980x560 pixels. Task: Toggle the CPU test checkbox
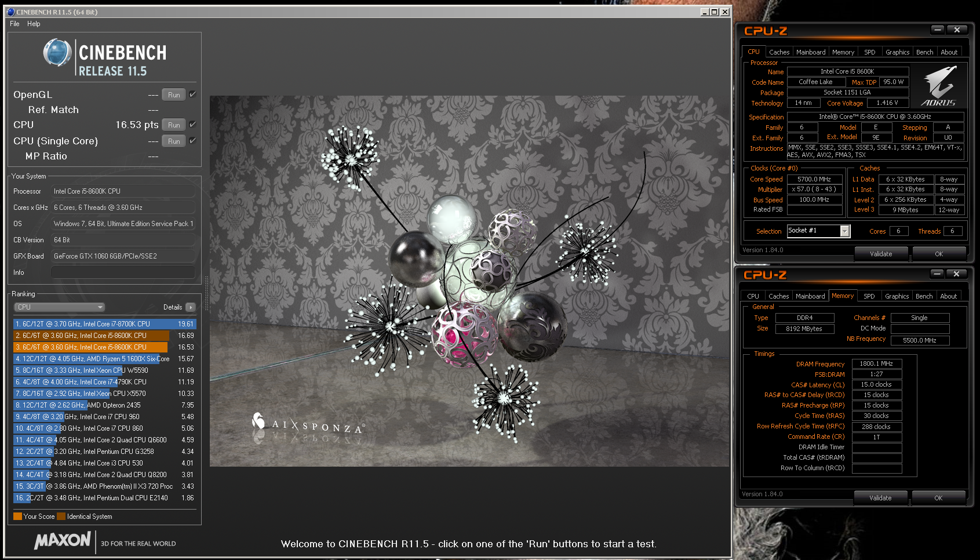[192, 125]
